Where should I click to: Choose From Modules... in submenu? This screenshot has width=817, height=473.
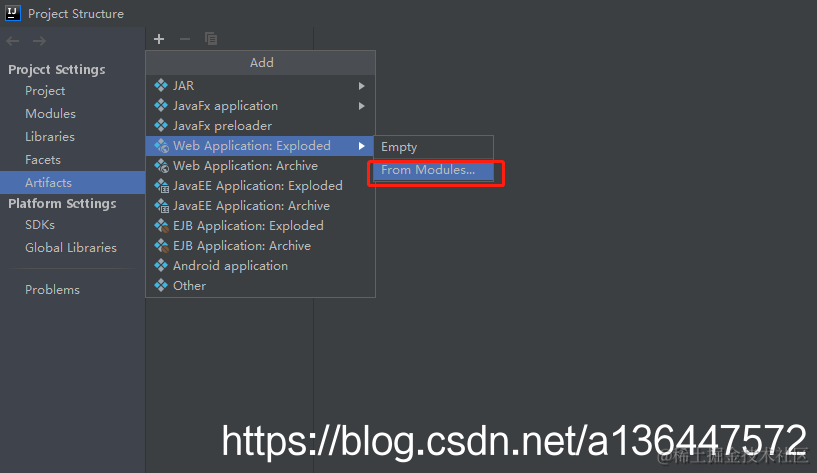click(x=434, y=170)
